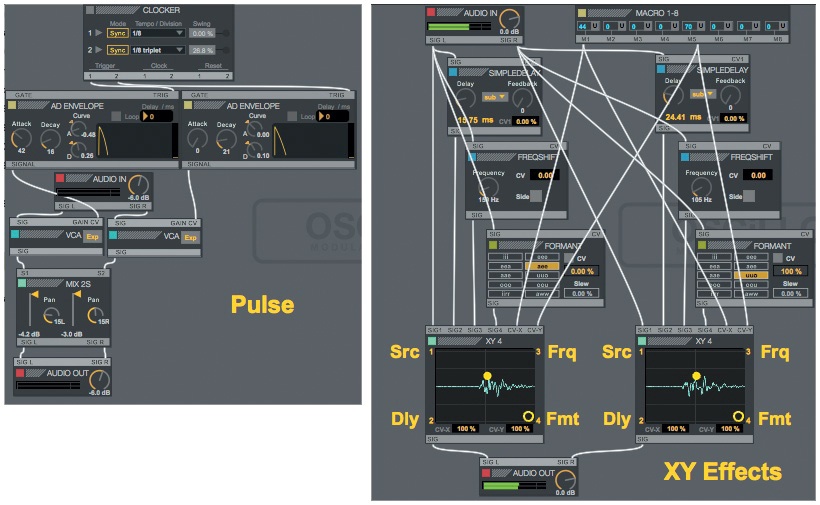The height and width of the screenshot is (505, 820).
Task: Click the Curve D knob showing 0.26
Action: tap(78, 150)
